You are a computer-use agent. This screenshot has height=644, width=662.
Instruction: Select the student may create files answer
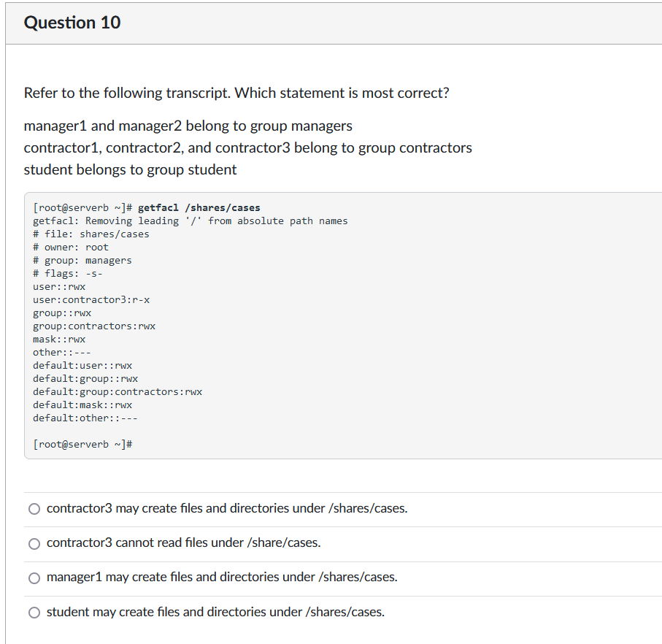(34, 612)
